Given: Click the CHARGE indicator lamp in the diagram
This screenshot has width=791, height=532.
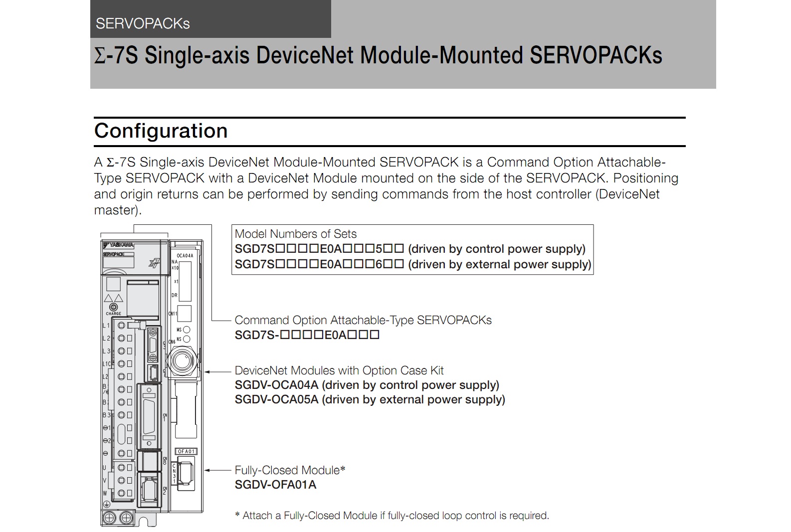Looking at the screenshot, I should pos(114,308).
